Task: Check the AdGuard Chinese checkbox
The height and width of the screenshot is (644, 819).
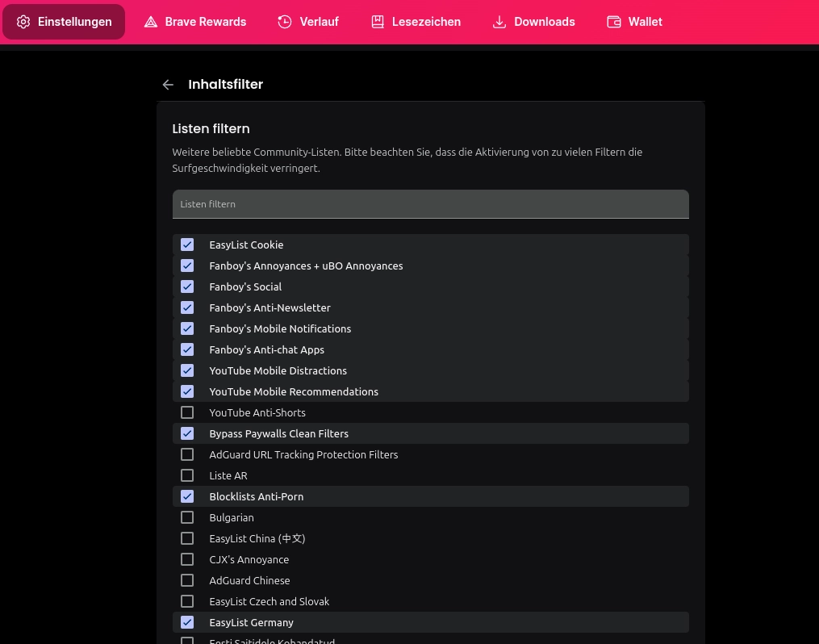Action: (x=187, y=580)
